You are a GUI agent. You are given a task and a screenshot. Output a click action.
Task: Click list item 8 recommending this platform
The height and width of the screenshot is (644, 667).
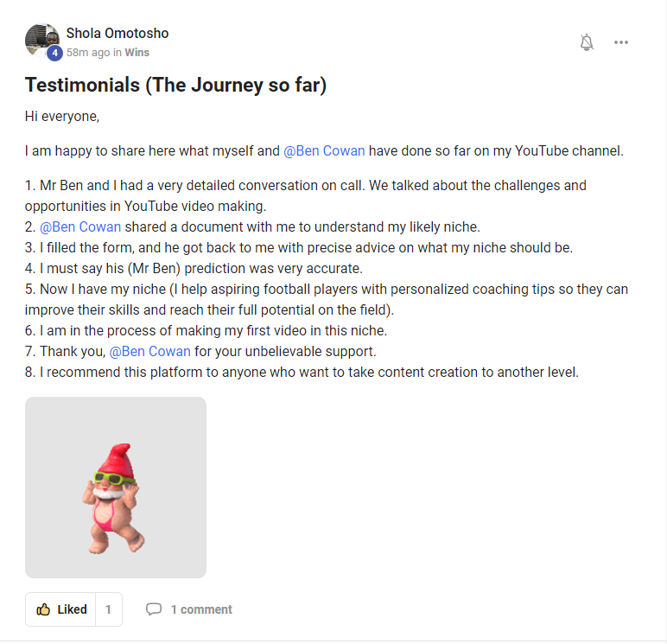[x=301, y=373]
